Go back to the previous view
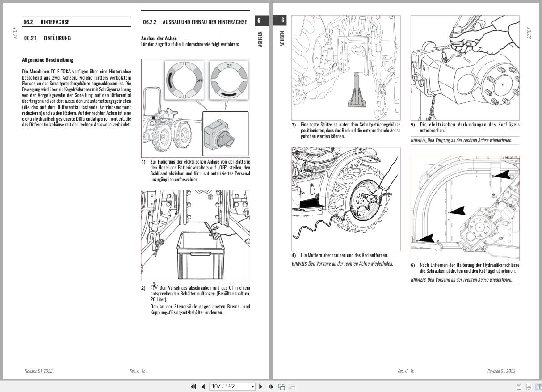542x392 pixels. point(282,387)
